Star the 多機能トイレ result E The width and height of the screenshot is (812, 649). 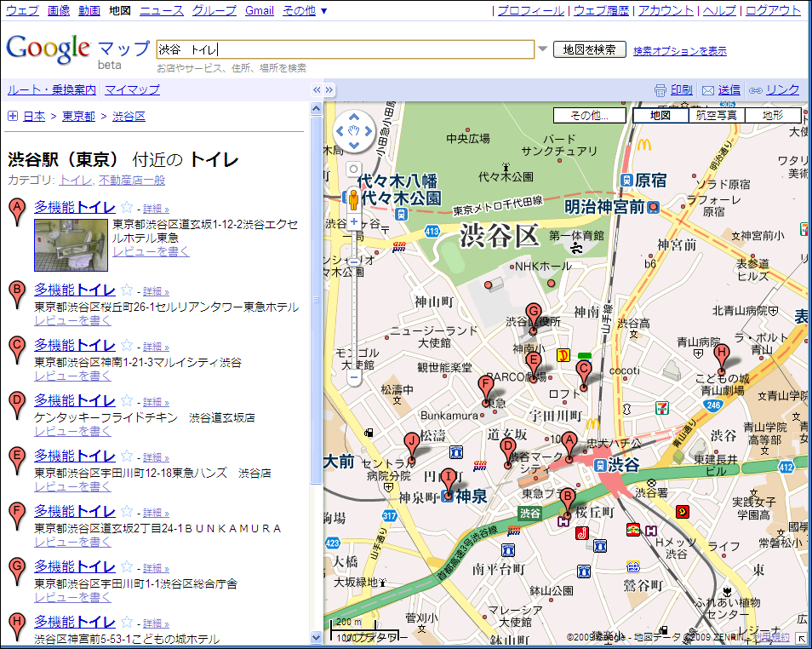pyautogui.click(x=126, y=457)
